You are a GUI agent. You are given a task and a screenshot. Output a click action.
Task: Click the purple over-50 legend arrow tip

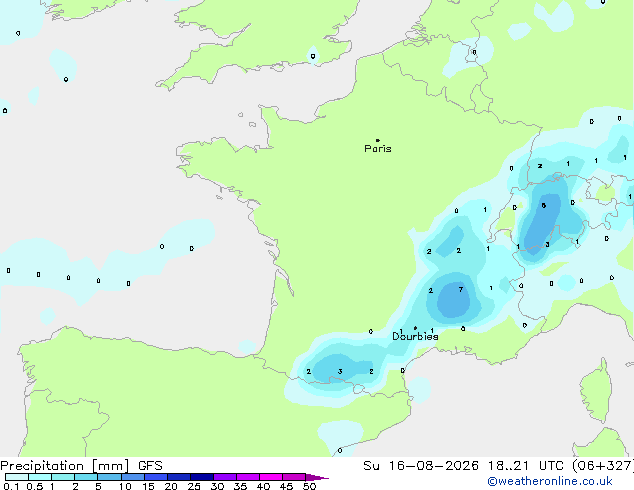click(317, 477)
